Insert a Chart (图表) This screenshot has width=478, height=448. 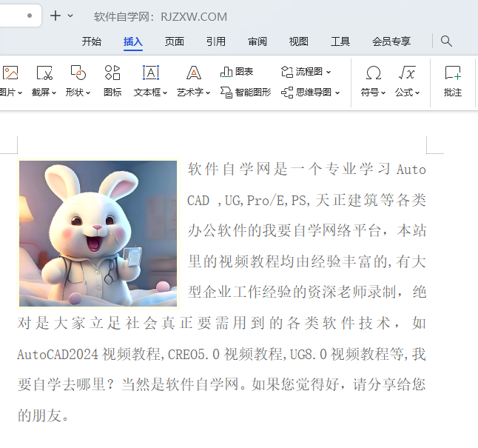[237, 72]
